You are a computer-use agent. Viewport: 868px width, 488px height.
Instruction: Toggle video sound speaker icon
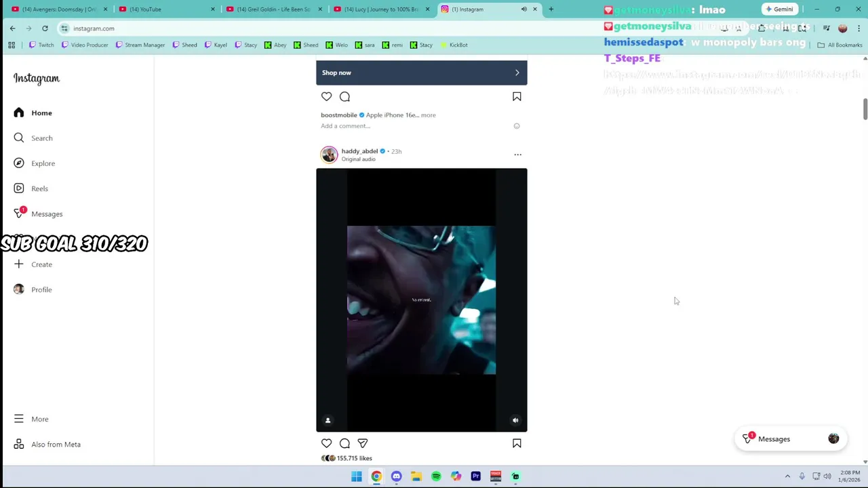(x=515, y=420)
